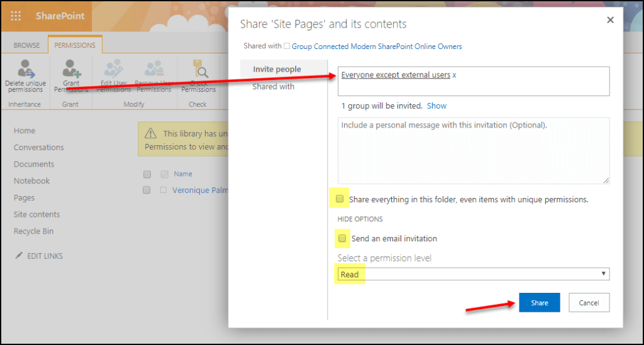
Task: Select the 'Shared with' tab in the dialog
Action: 273,87
